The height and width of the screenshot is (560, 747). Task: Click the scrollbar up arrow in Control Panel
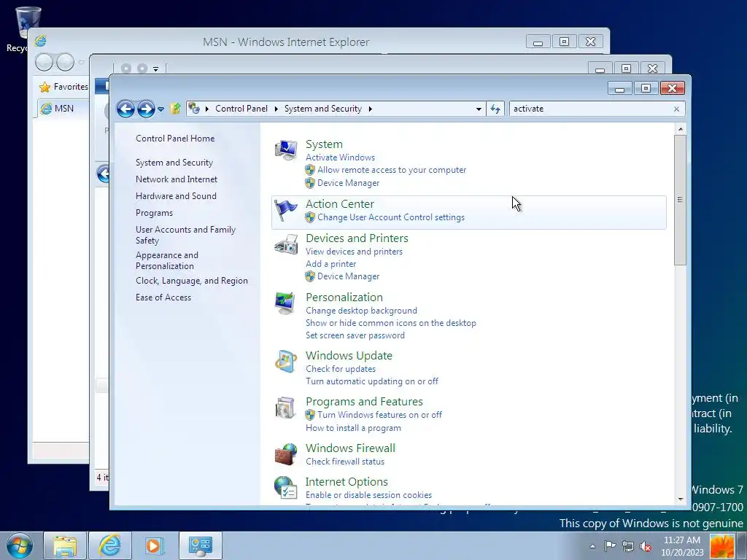point(681,129)
